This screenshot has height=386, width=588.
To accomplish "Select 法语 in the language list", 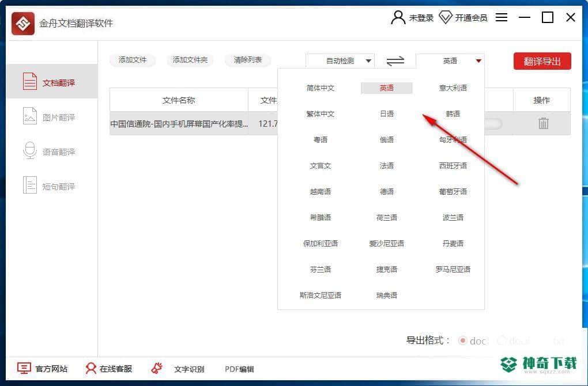I will [387, 166].
